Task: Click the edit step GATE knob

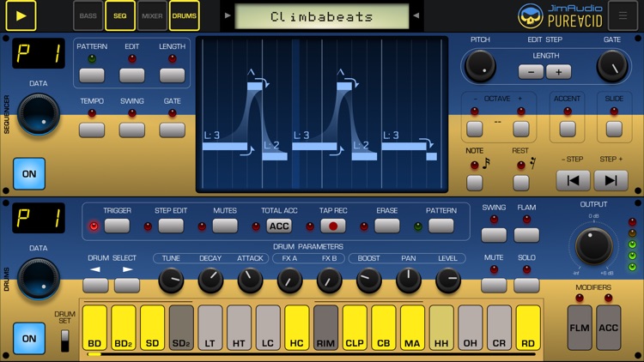Action: [611, 66]
